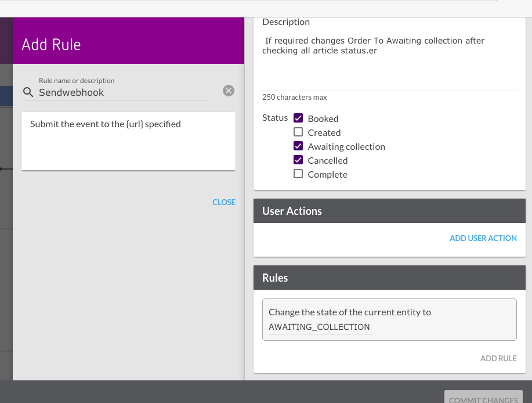Viewport: 532px width, 403px height.
Task: Clear the rule name search field
Action: 229,91
